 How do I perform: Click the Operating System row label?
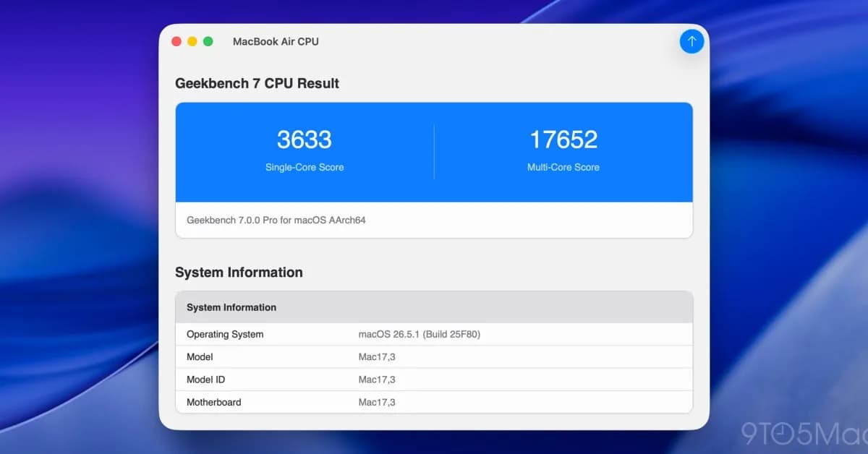tap(225, 334)
